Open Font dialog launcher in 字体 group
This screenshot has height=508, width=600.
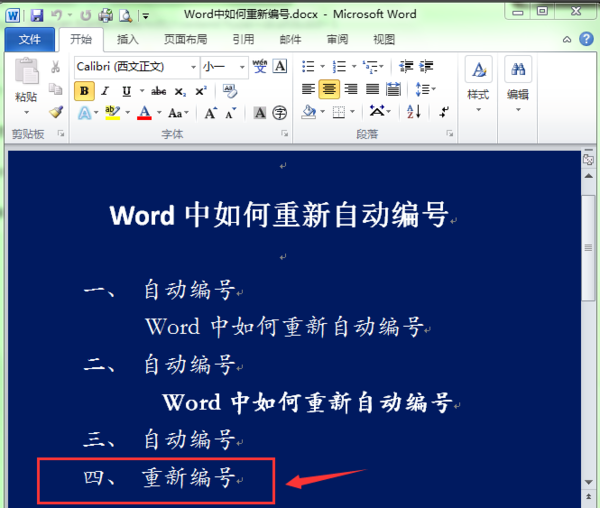(284, 133)
